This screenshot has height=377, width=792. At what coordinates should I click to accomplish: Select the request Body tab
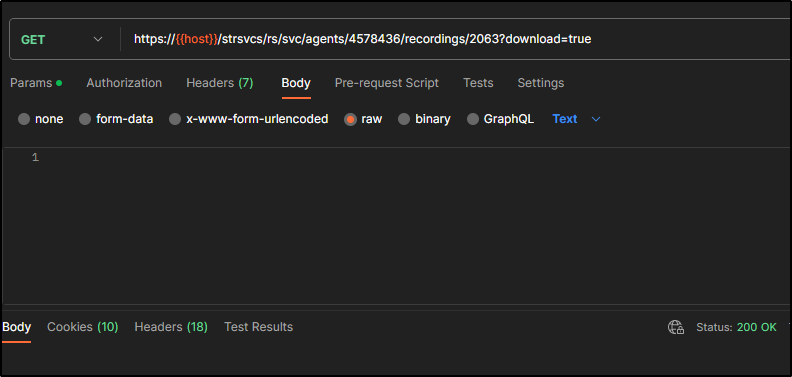point(296,83)
